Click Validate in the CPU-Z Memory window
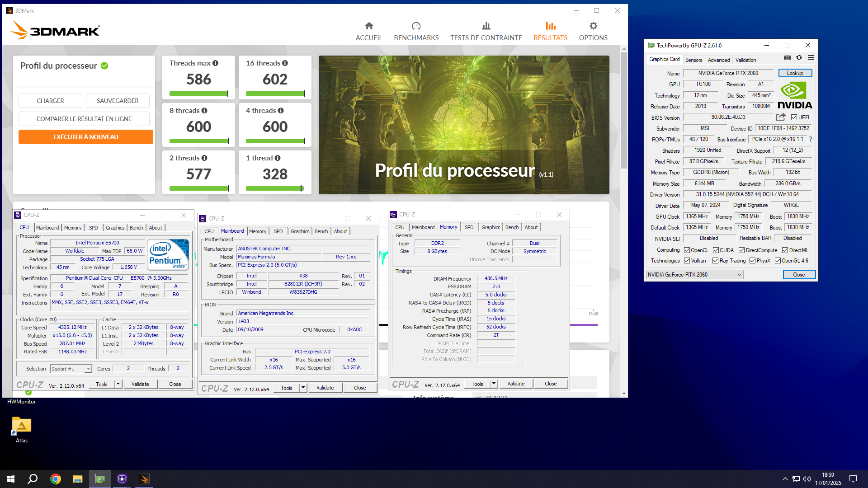This screenshot has height=488, width=868. coord(516,384)
